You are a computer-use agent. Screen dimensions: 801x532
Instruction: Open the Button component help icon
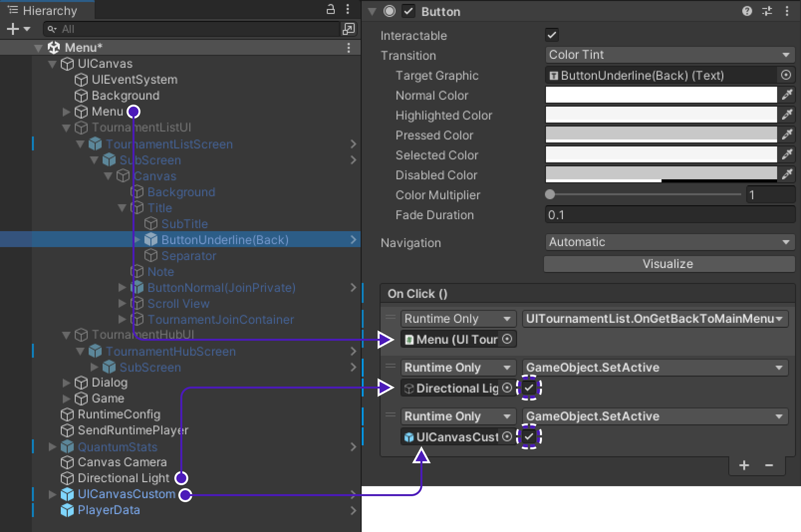[747, 11]
